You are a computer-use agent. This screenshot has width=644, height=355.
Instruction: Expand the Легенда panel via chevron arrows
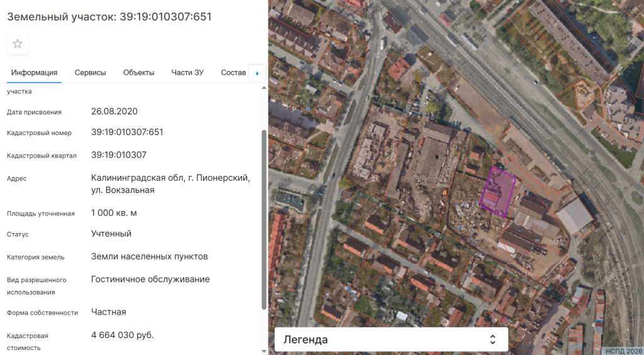pyautogui.click(x=493, y=340)
